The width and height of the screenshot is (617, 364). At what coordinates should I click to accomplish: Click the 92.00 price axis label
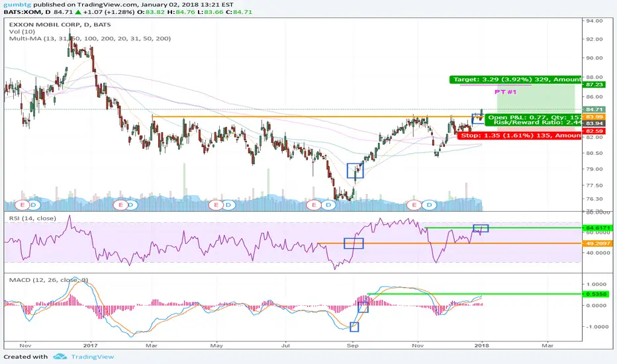(x=594, y=39)
